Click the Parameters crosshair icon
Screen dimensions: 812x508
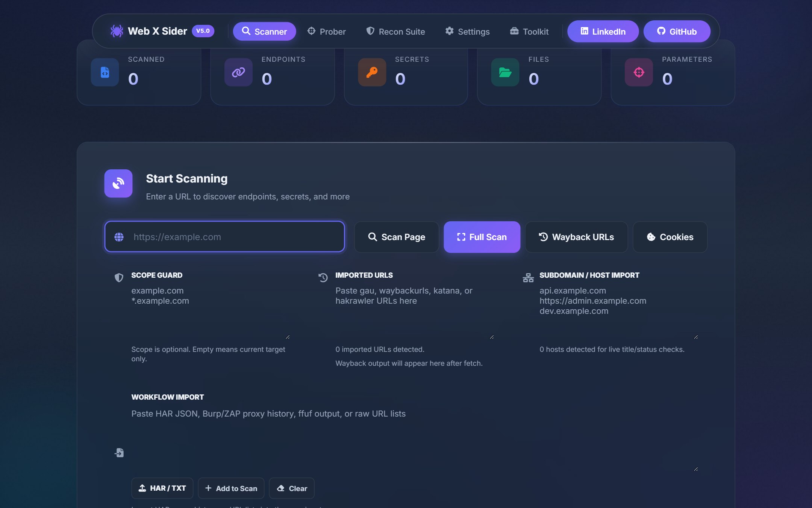pyautogui.click(x=639, y=72)
